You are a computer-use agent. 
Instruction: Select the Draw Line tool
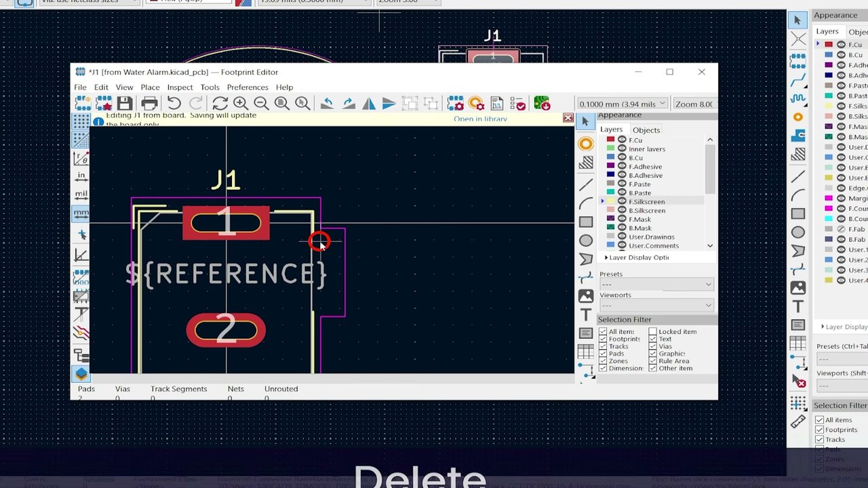pos(586,184)
